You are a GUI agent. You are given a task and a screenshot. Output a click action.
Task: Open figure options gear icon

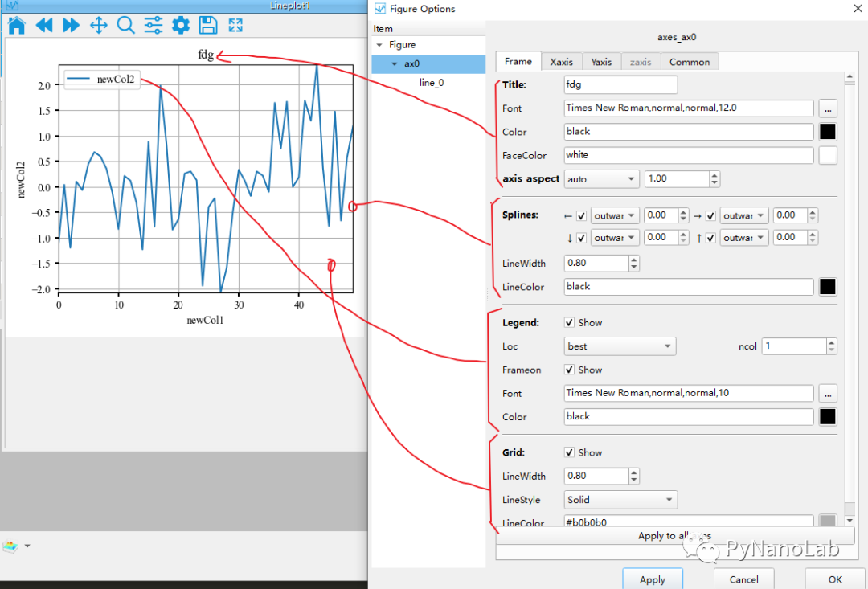click(x=181, y=25)
